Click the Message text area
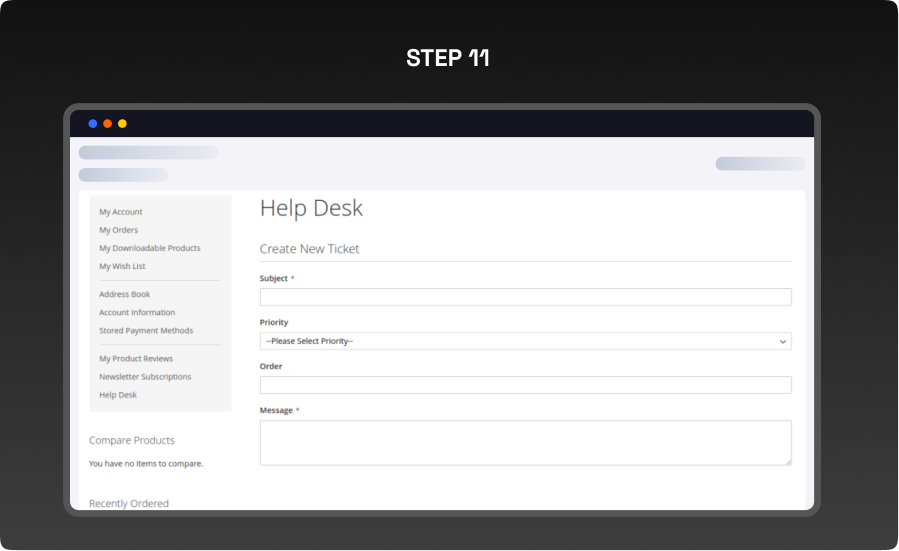The height and width of the screenshot is (551, 899). 525,442
